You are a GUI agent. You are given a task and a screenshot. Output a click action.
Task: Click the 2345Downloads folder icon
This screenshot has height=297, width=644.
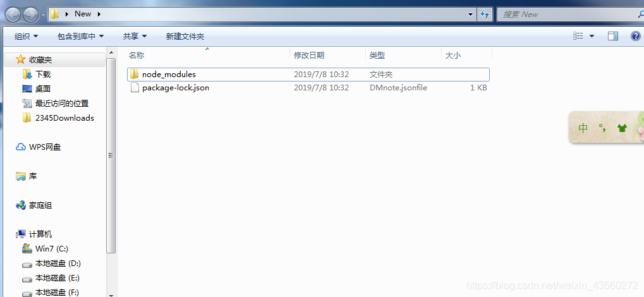(27, 118)
